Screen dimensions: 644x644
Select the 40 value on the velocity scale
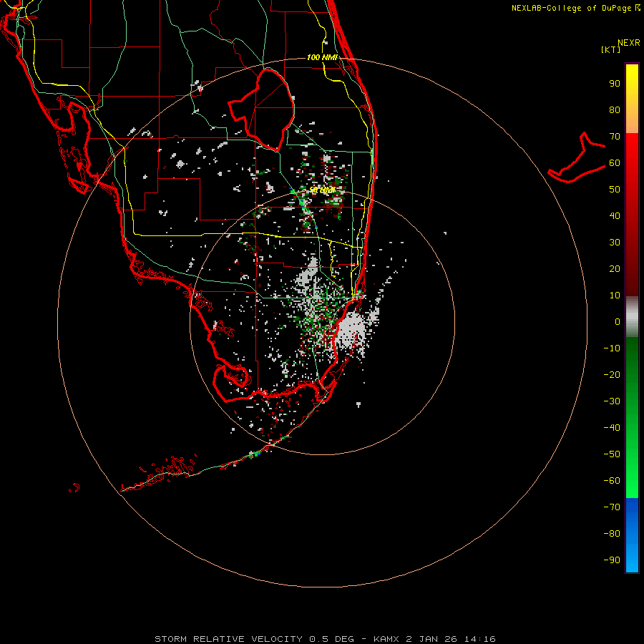pos(615,215)
